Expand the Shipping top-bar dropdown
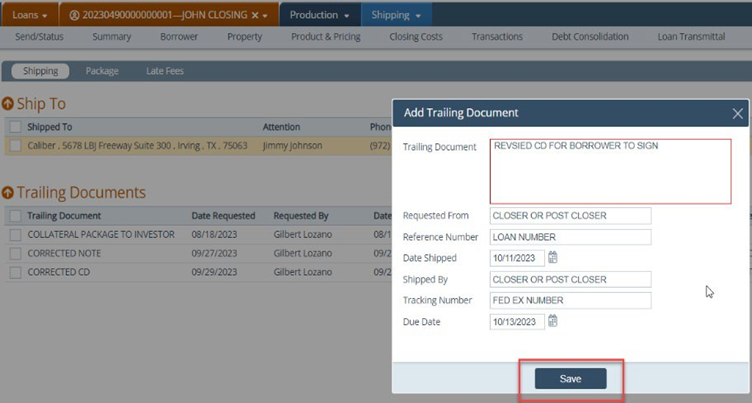 (x=396, y=15)
